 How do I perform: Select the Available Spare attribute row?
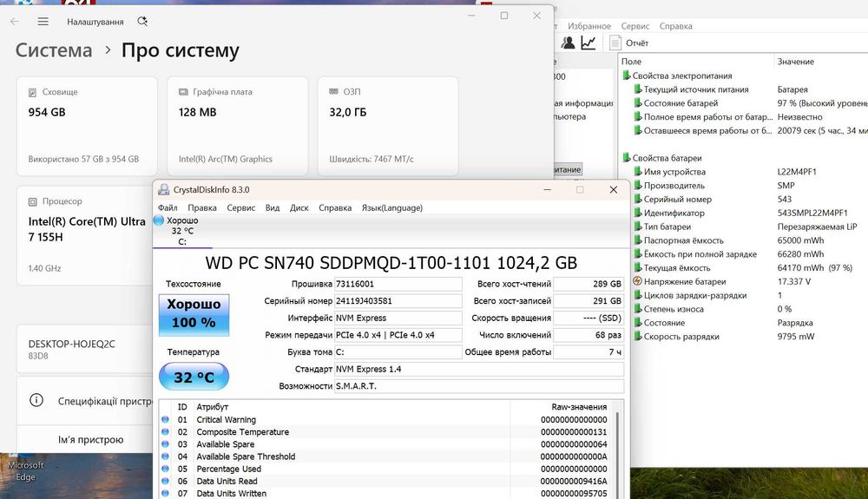[386, 444]
